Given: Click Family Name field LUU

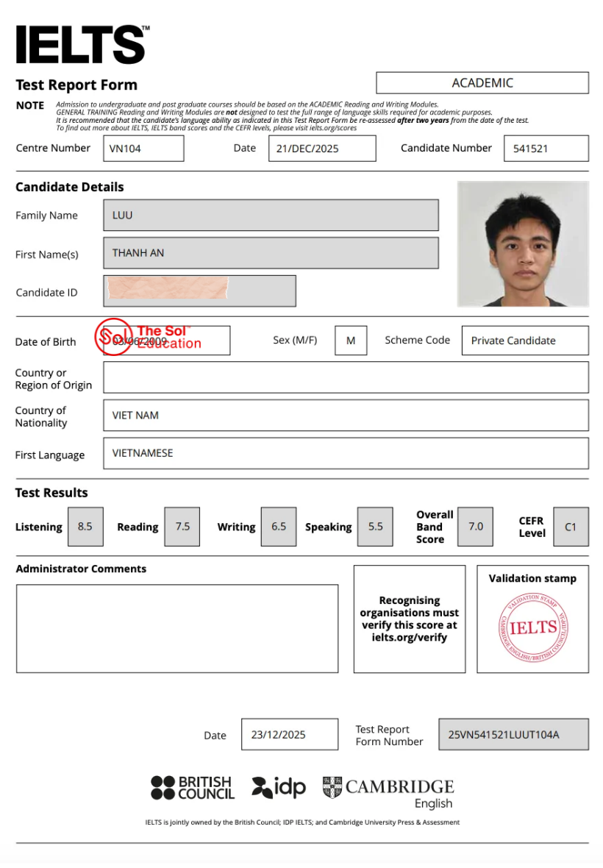Looking at the screenshot, I should coord(271,216).
